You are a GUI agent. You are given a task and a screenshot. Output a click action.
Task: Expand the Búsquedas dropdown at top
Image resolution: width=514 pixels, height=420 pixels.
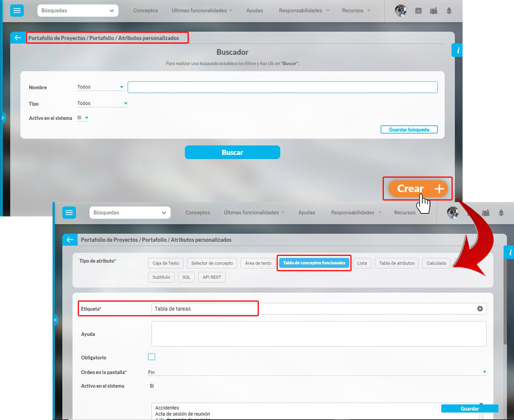tap(78, 11)
